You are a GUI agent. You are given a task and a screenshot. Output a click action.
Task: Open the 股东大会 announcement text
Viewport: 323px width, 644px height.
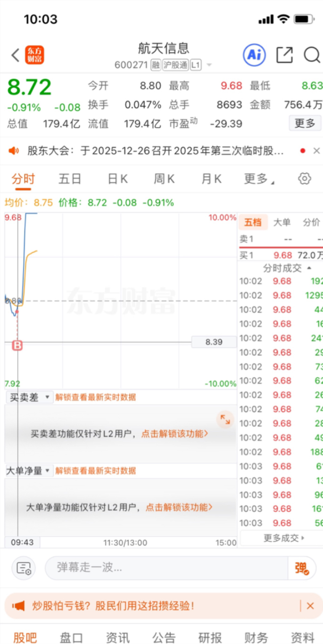156,151
